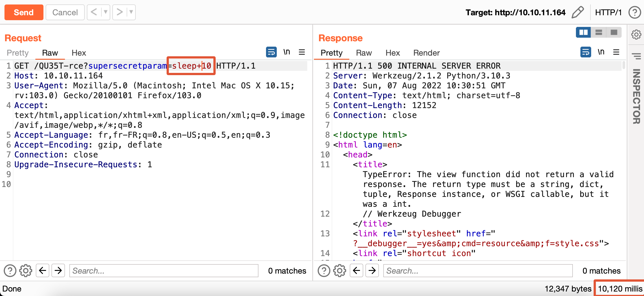Click the Content-Type response header
Viewport: 644px width, 296px height.
(427, 95)
